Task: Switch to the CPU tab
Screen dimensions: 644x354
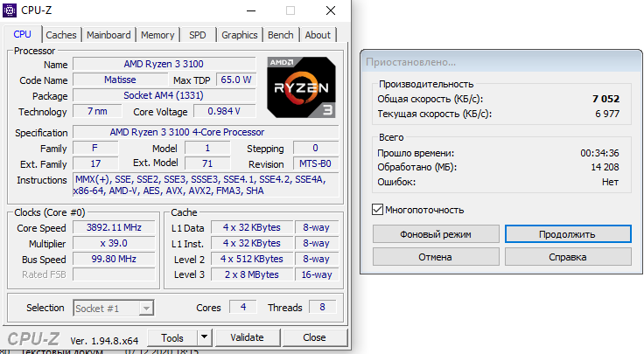Action: [x=22, y=34]
